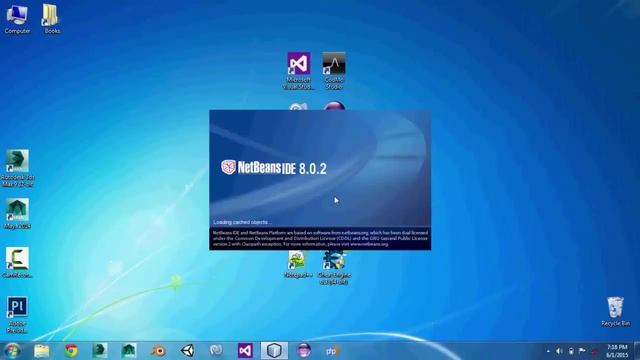Image resolution: width=640 pixels, height=360 pixels.
Task: Open the php taskbar icon
Action: tap(332, 351)
